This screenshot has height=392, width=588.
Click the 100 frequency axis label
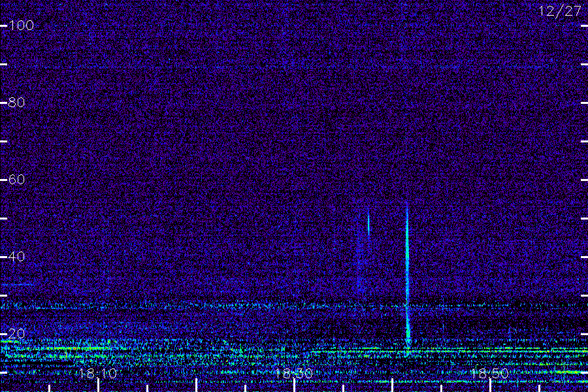tap(21, 25)
